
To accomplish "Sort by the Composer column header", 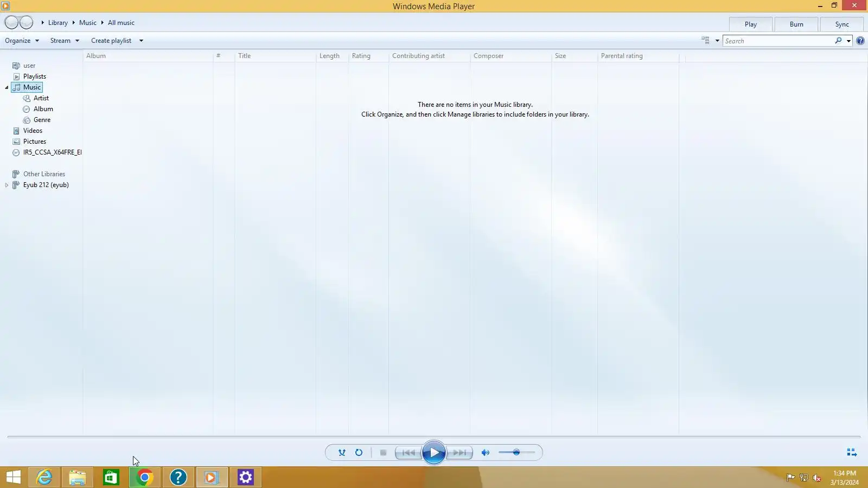I will pos(511,56).
